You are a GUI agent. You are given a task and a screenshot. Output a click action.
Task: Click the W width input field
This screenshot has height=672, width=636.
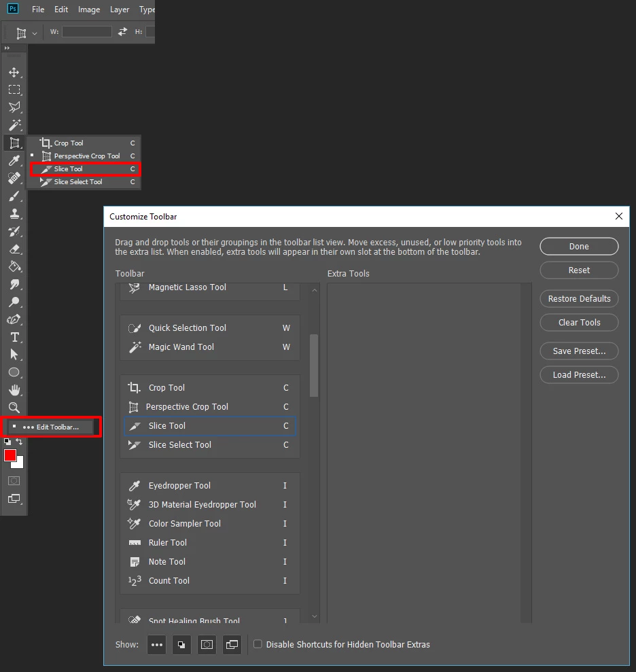tap(87, 31)
